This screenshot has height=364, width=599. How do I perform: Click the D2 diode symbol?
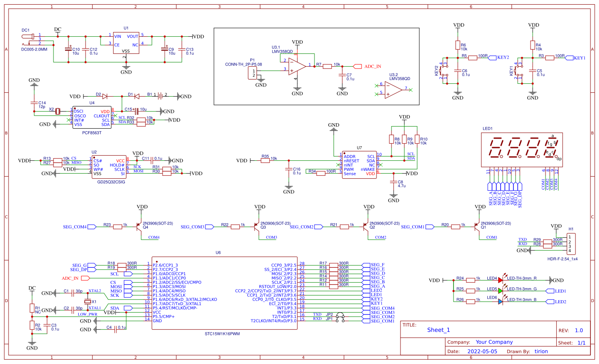pos(105,96)
